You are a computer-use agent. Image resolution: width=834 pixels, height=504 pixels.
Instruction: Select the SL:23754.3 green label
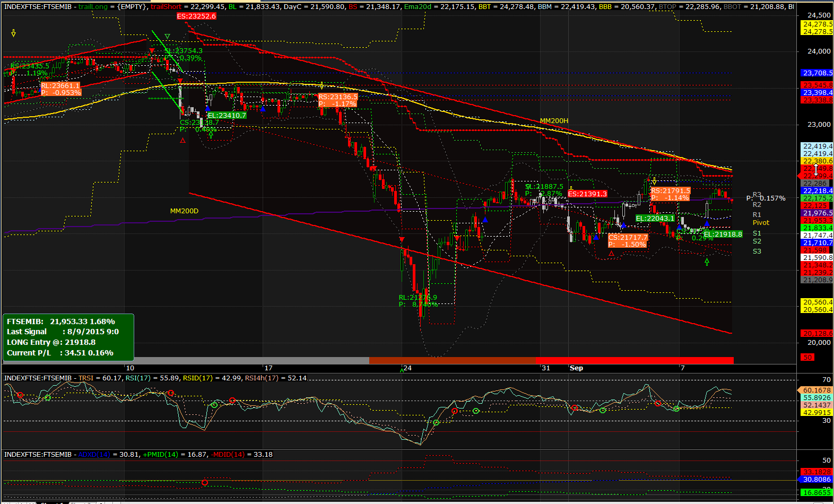[x=183, y=55]
